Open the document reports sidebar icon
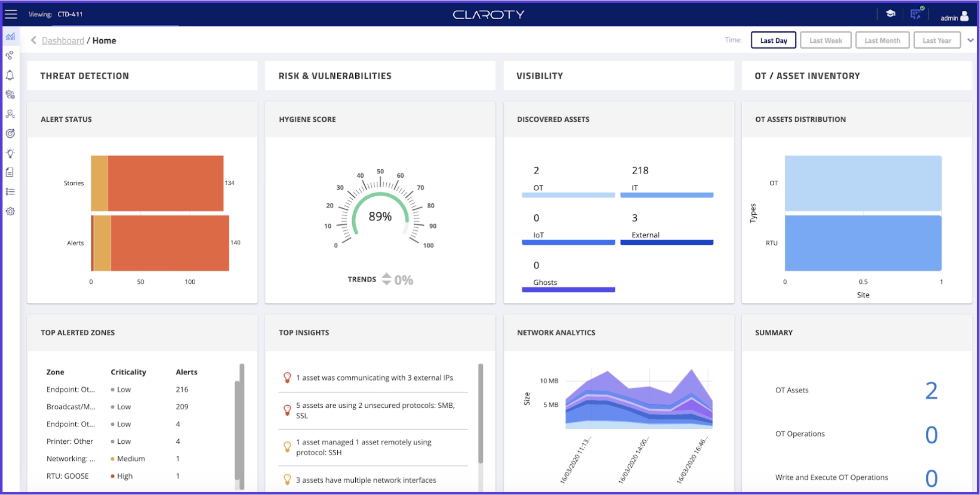980x495 pixels. [x=10, y=172]
